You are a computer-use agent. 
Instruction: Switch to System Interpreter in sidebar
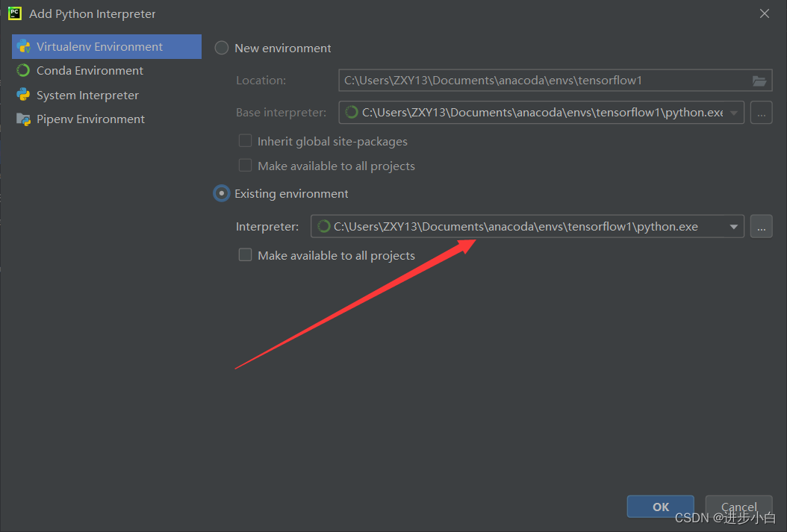point(87,96)
